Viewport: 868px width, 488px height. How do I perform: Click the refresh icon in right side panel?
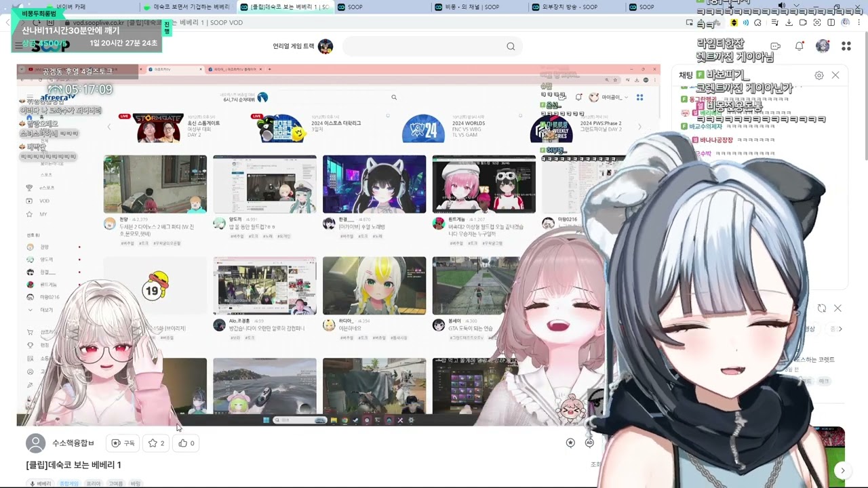click(x=822, y=308)
